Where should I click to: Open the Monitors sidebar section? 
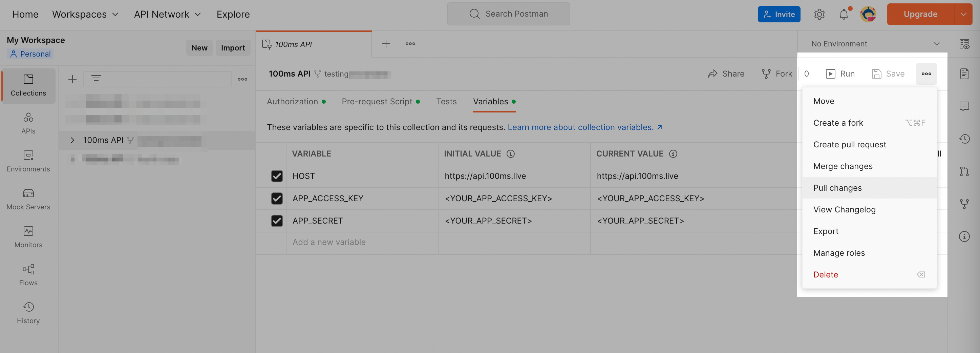tap(28, 236)
